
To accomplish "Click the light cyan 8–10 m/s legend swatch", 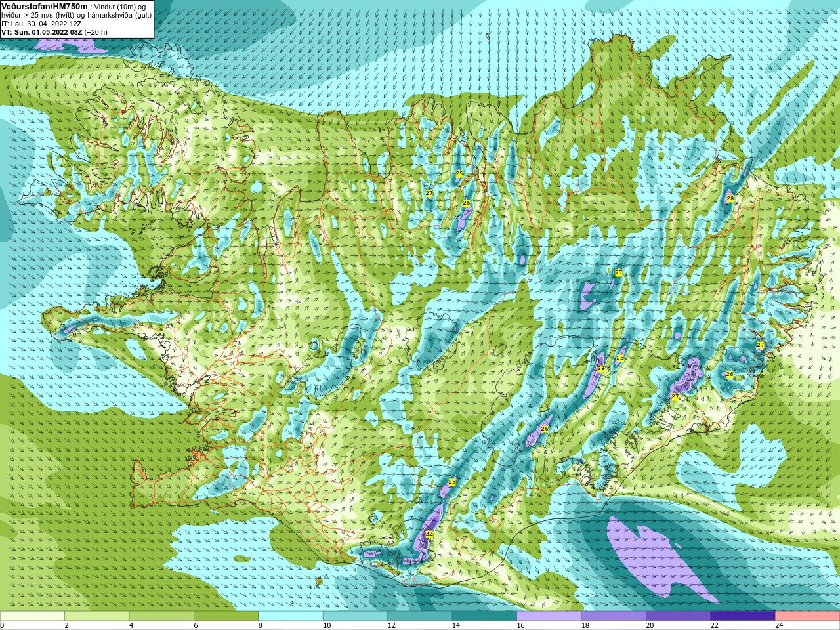I will (291, 616).
